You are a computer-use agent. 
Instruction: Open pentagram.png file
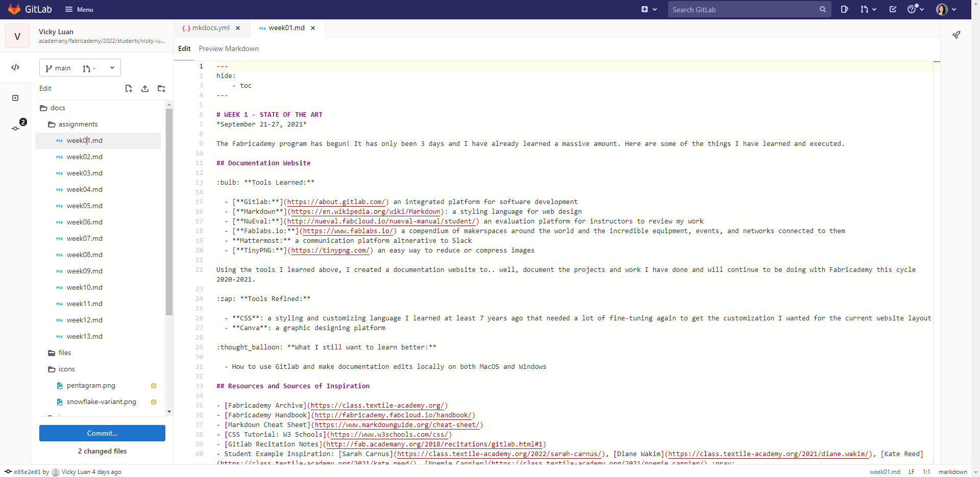(x=91, y=385)
